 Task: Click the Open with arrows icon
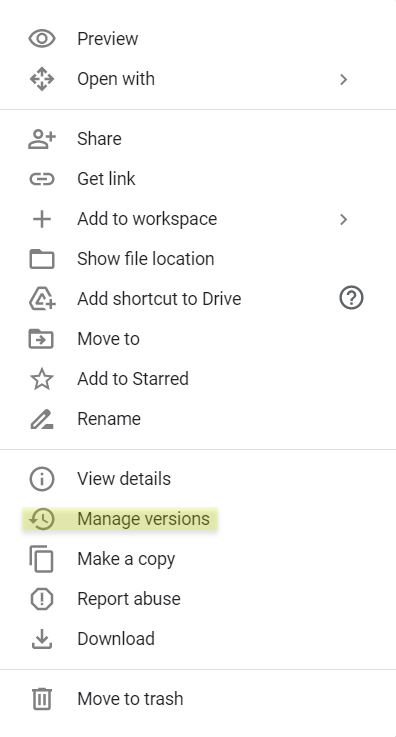click(42, 78)
